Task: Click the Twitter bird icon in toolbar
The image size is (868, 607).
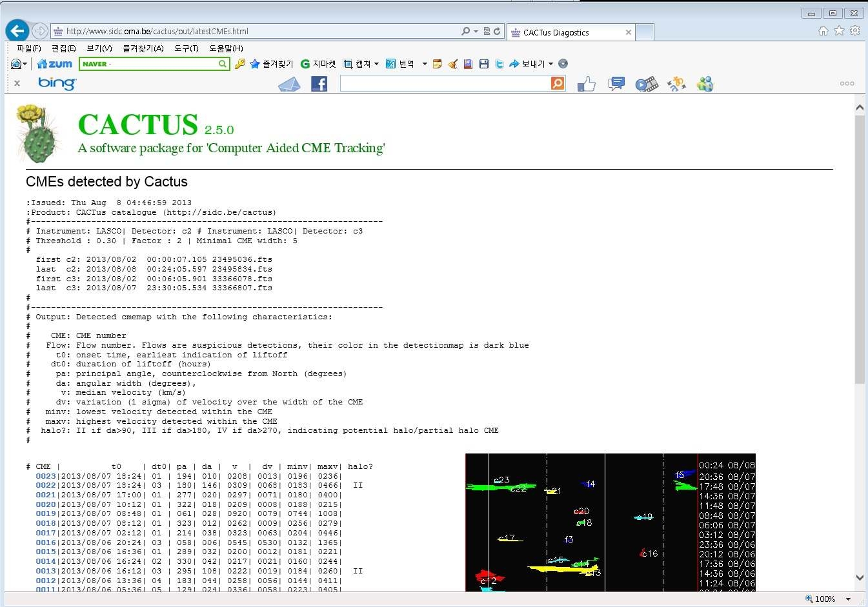Action: pos(500,64)
